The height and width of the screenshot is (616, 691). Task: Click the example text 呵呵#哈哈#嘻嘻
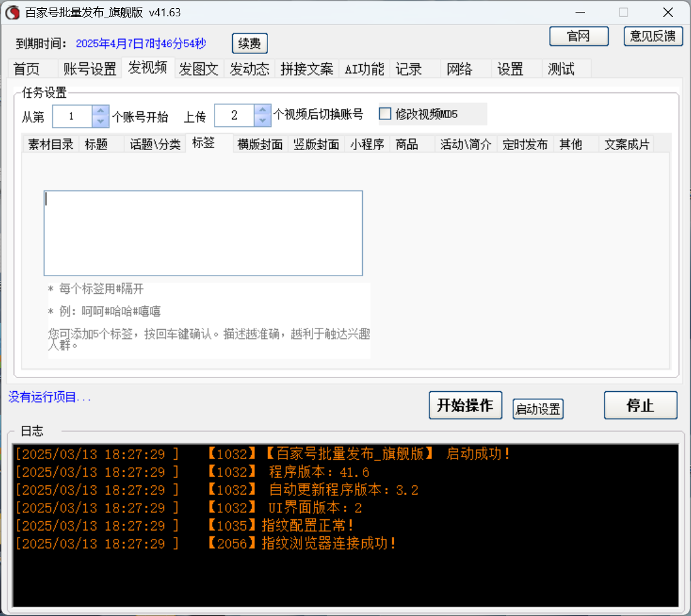coord(121,311)
